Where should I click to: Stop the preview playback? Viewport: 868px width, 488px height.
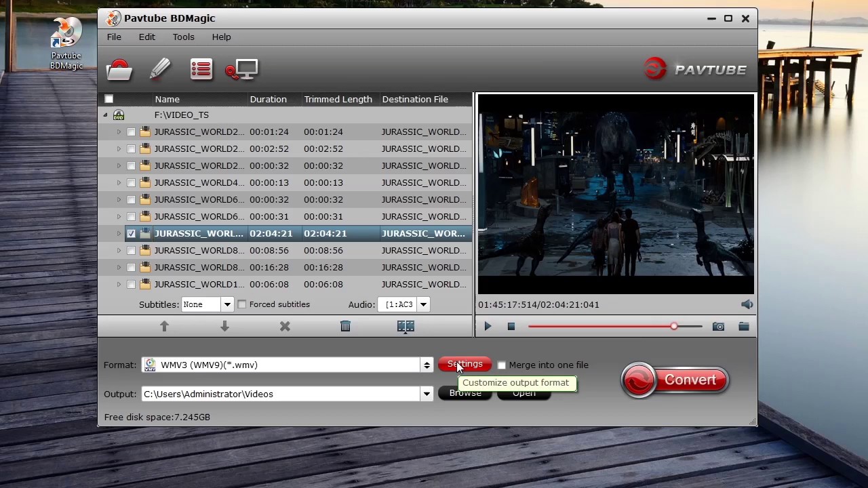511,327
